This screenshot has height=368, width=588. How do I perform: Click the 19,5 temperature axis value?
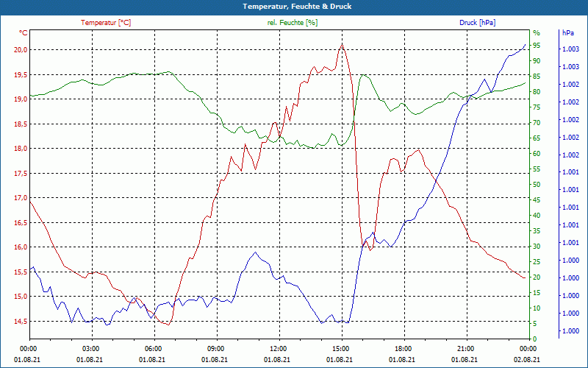tap(21, 75)
